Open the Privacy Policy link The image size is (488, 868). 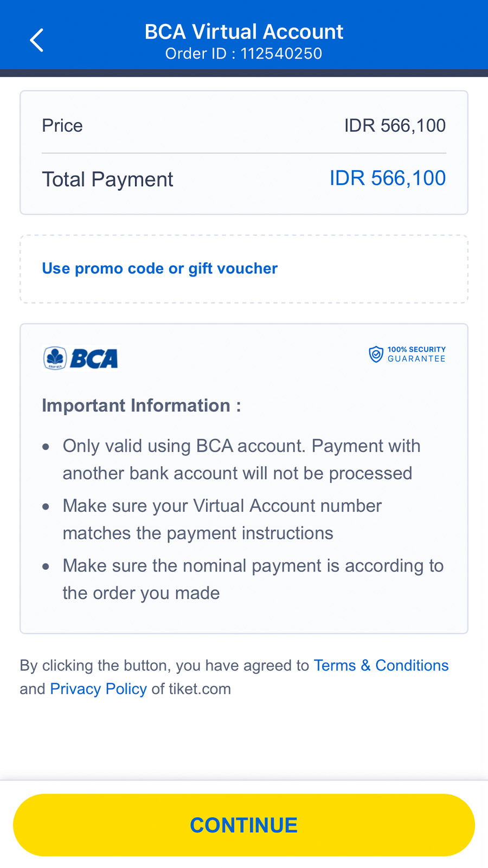[98, 689]
